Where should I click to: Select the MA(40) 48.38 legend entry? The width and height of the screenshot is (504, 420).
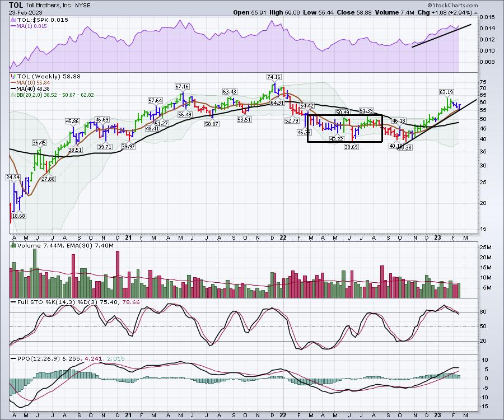(x=30, y=88)
